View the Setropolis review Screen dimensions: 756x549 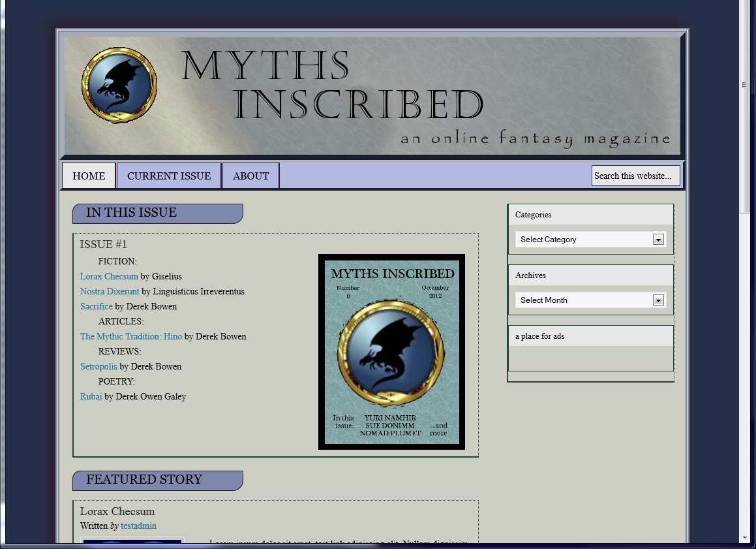pos(98,366)
